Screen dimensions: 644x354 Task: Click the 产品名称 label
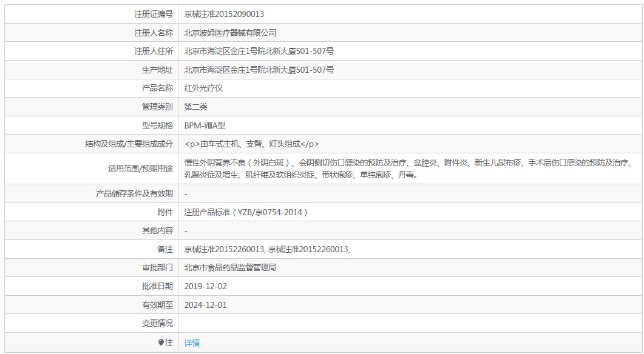(157, 88)
